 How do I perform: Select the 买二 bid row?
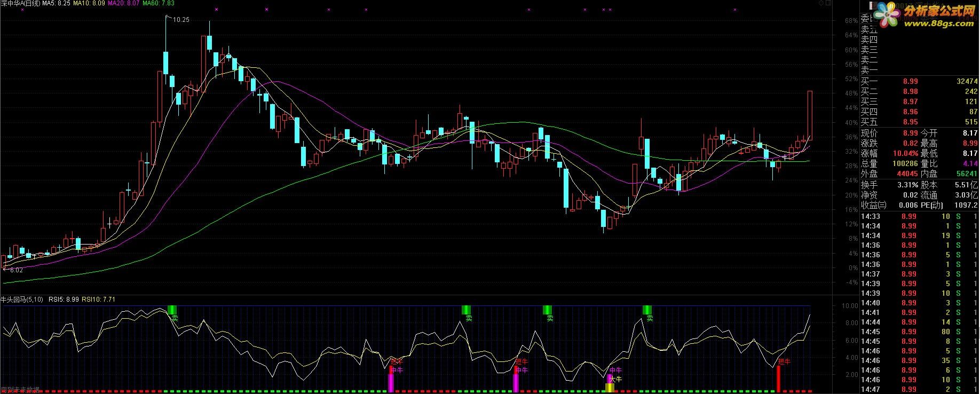[x=919, y=92]
